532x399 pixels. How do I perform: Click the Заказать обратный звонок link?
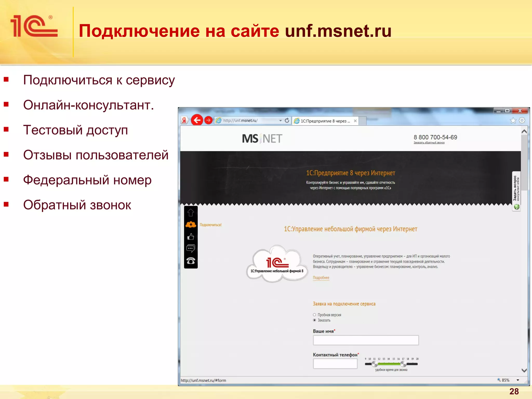point(429,143)
